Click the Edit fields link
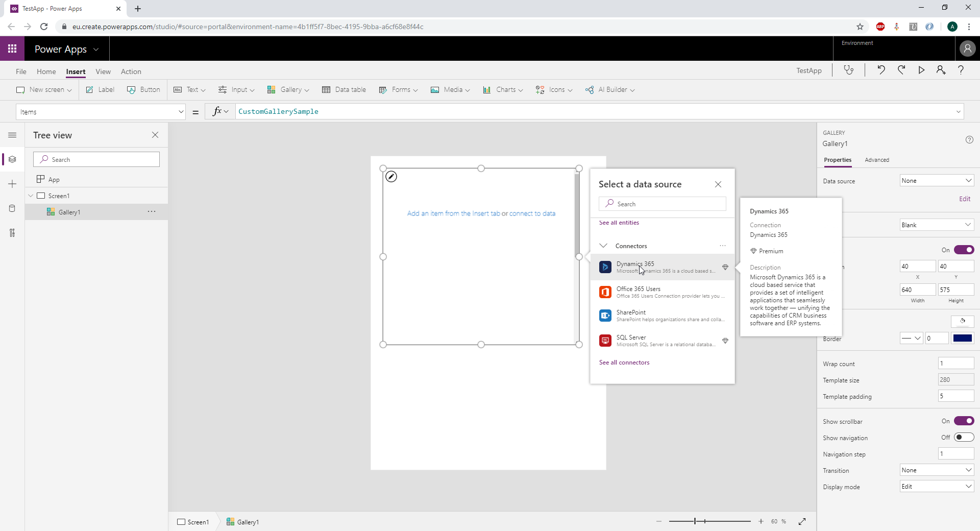This screenshot has width=980, height=531. (964, 199)
